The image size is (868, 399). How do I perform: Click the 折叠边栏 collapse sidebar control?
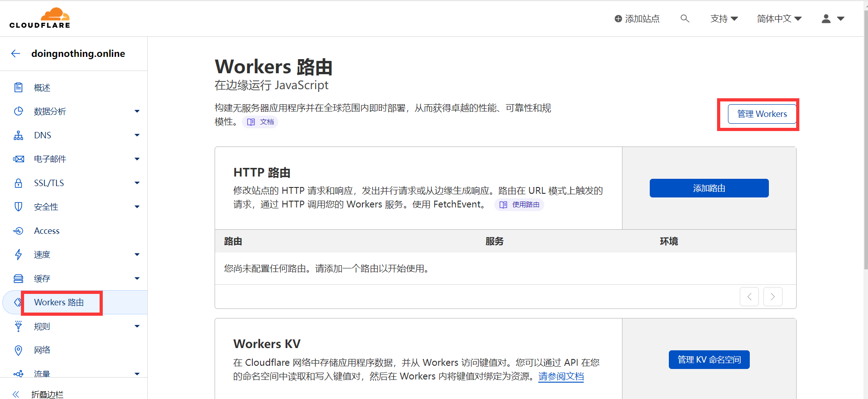tap(47, 394)
